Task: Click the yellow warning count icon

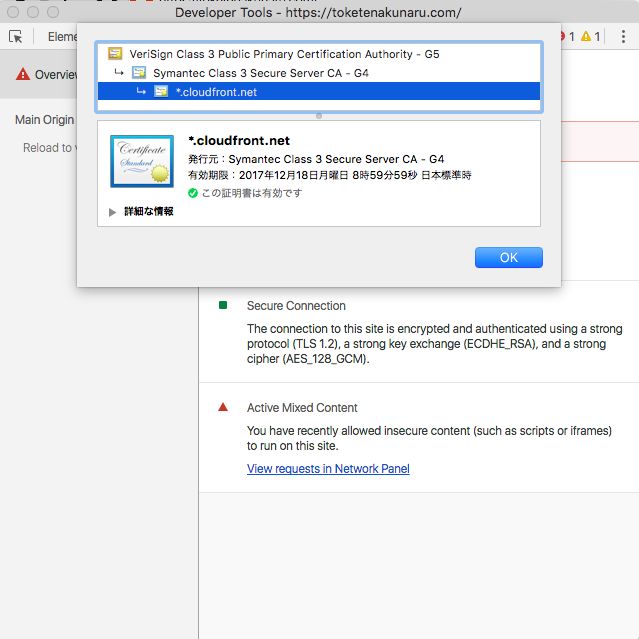Action: [x=586, y=37]
